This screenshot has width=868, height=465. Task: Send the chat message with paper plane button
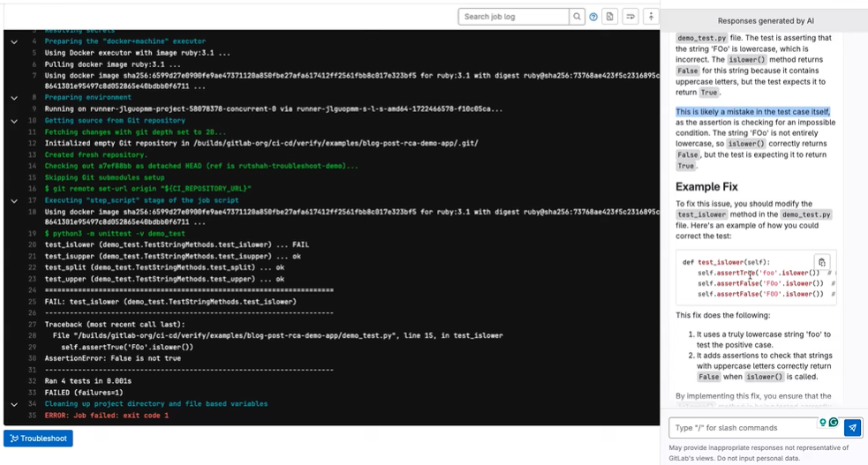[852, 427]
